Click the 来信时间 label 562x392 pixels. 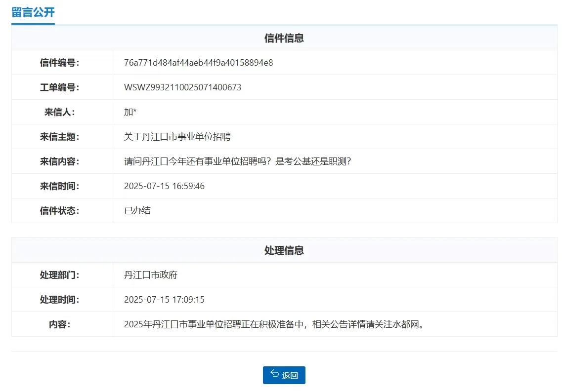59,186
